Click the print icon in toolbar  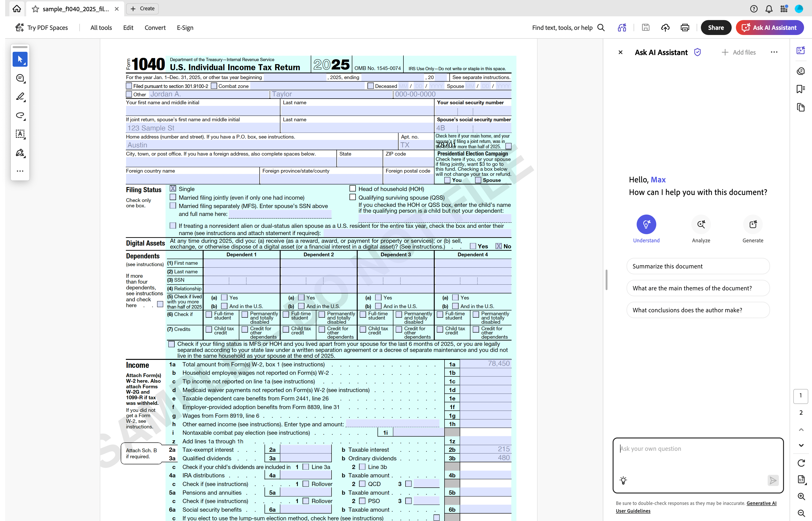pyautogui.click(x=685, y=28)
